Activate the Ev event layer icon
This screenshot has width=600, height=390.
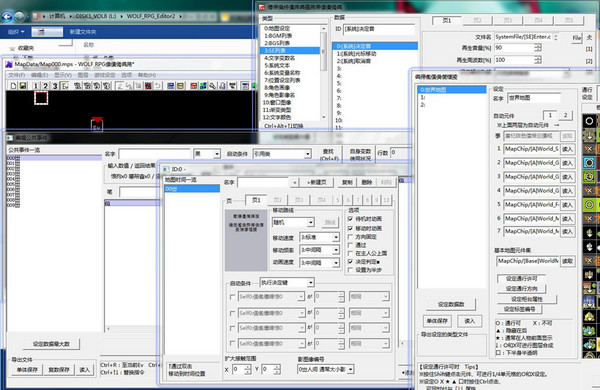64,86
